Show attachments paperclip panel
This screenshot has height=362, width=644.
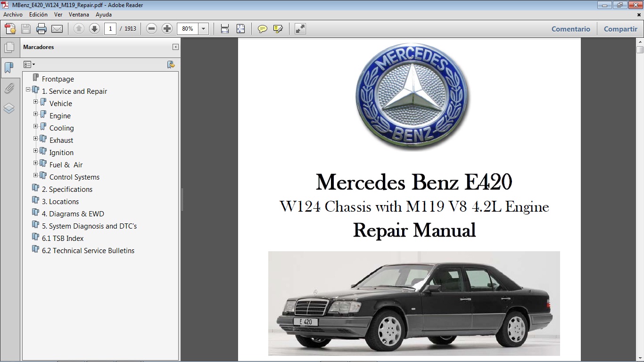[9, 88]
